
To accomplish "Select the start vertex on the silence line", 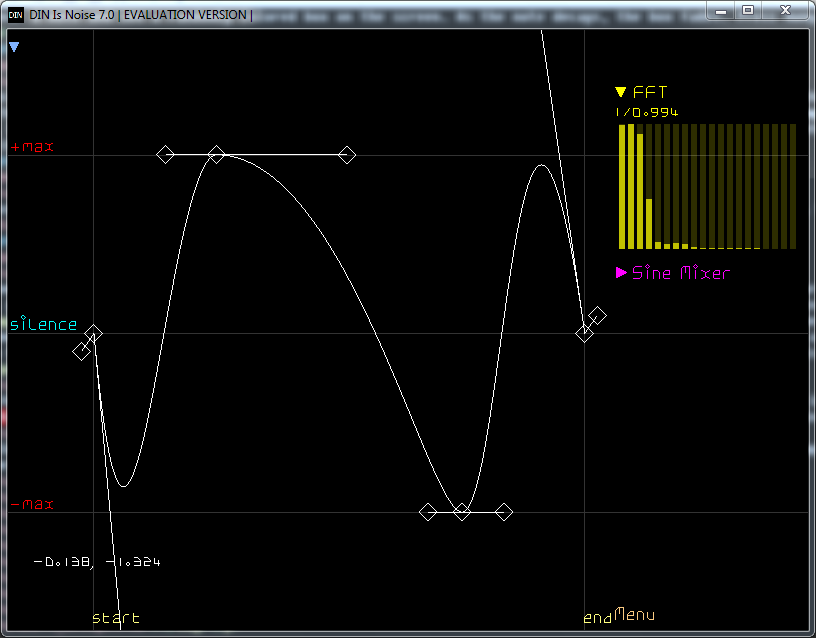I will pos(94,333).
